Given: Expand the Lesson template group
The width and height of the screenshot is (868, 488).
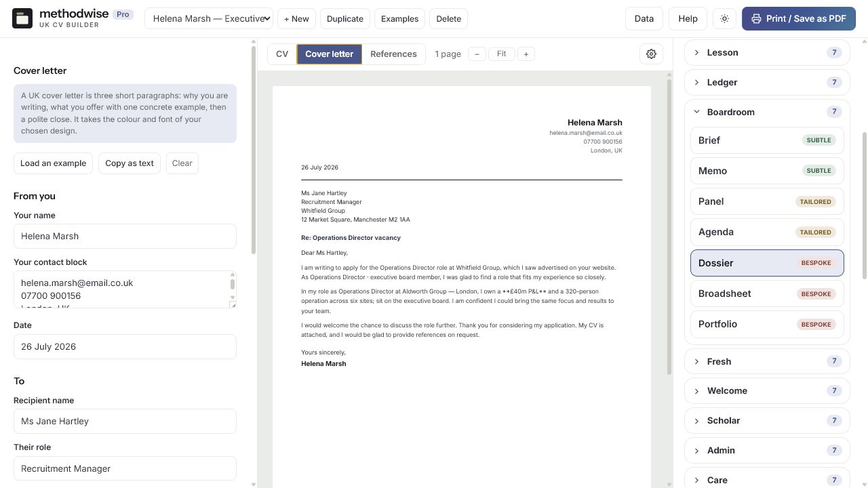Looking at the screenshot, I should 767,52.
